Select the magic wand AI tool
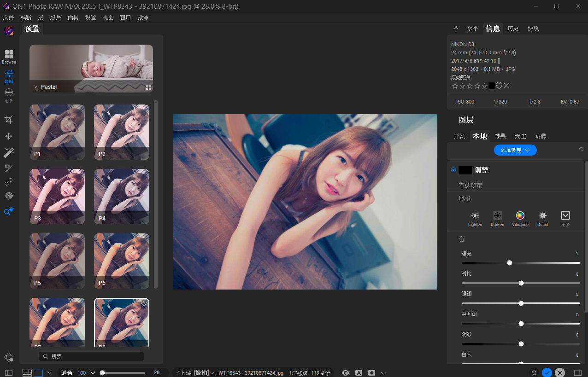 click(9, 152)
